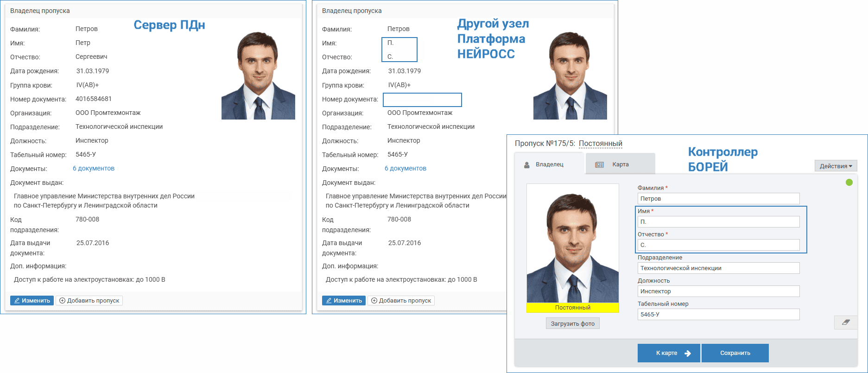
Task: Select the Отчество input field in controller form
Action: coord(718,245)
